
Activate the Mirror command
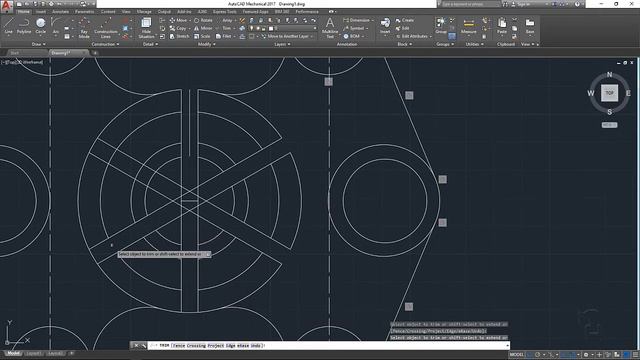(203, 28)
